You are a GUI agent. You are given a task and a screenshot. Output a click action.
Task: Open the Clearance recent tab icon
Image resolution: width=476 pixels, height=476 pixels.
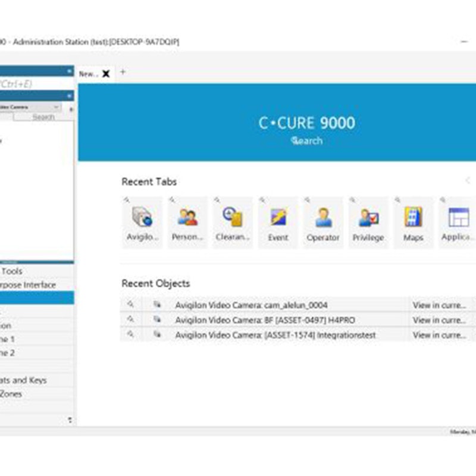coord(232,221)
